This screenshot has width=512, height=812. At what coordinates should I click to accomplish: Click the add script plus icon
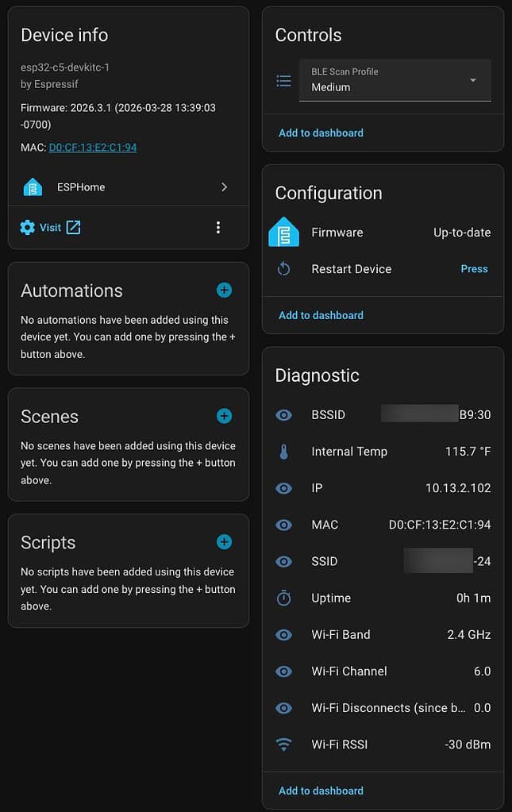coord(224,542)
